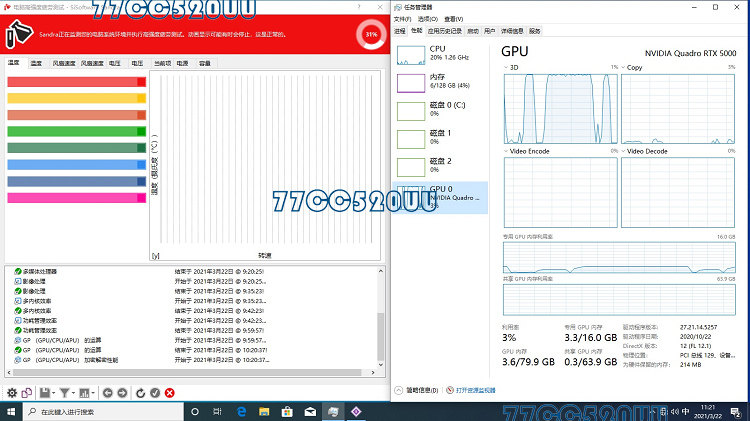The width and height of the screenshot is (750, 421).
Task: Open the Mail app from the taskbar
Action: (310, 411)
